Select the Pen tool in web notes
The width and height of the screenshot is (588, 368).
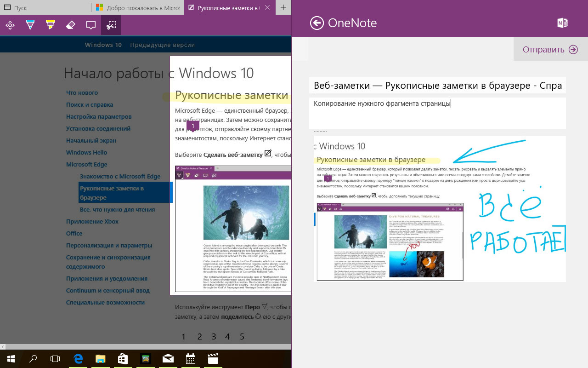[x=30, y=25]
